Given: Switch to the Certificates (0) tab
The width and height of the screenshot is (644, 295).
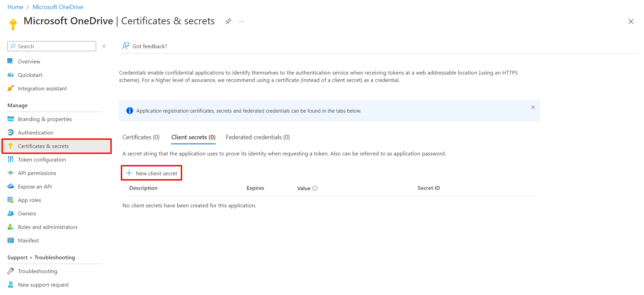Looking at the screenshot, I should (141, 137).
